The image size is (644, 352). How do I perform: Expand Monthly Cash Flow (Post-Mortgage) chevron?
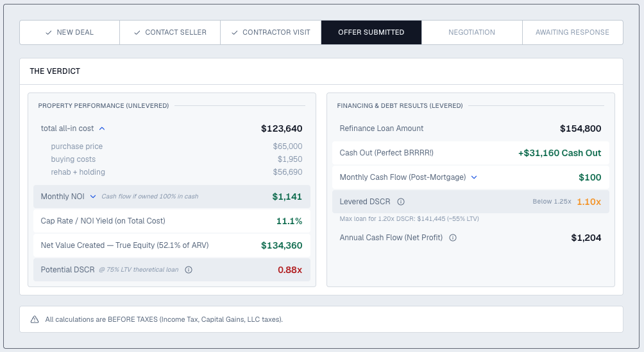click(474, 177)
